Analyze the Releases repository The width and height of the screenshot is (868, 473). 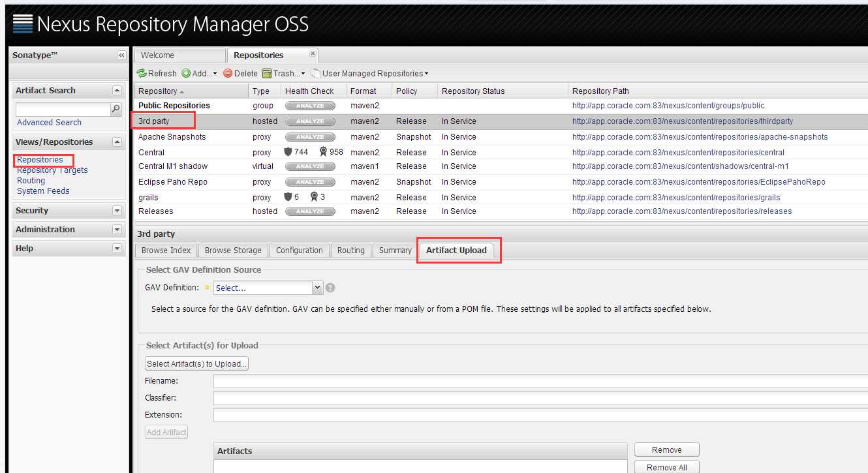click(x=310, y=211)
